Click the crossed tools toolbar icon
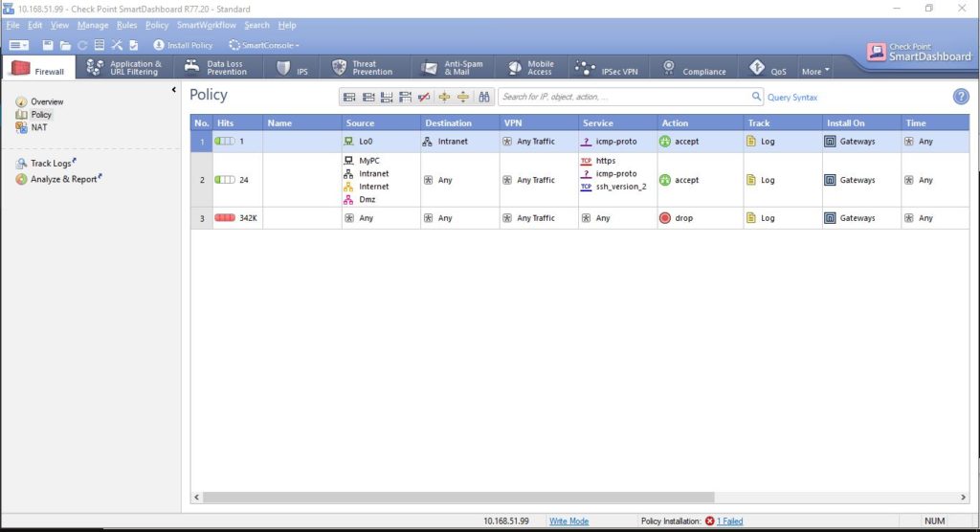The width and height of the screenshot is (980, 532). click(117, 45)
